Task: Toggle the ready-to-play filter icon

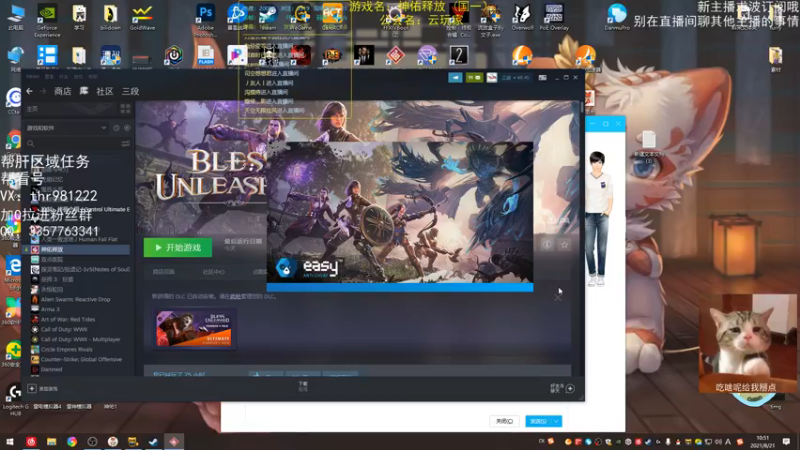Action: pyautogui.click(x=127, y=128)
